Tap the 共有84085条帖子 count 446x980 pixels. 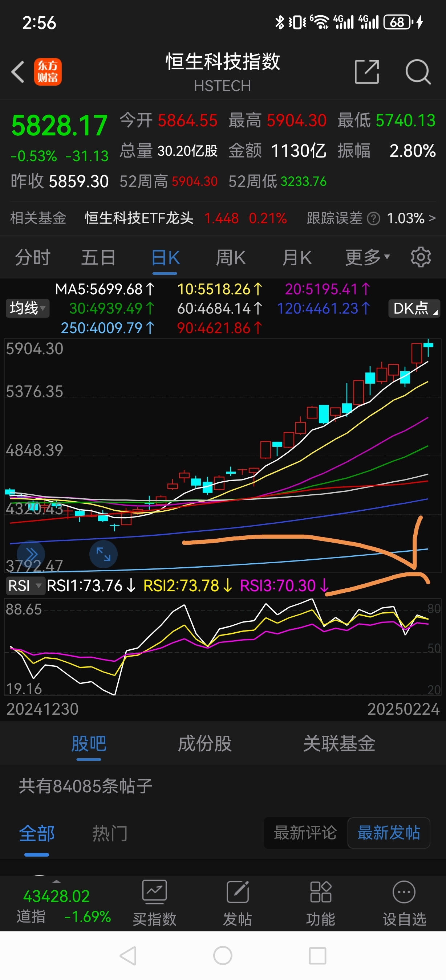tap(86, 786)
